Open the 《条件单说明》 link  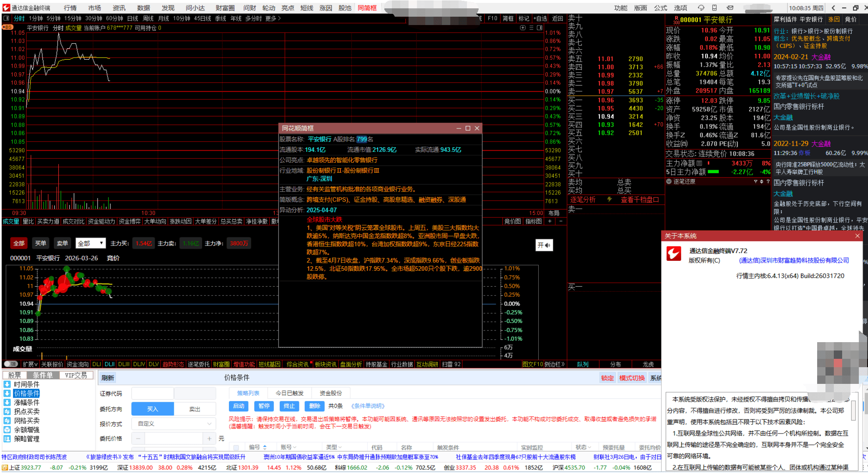(x=368, y=406)
